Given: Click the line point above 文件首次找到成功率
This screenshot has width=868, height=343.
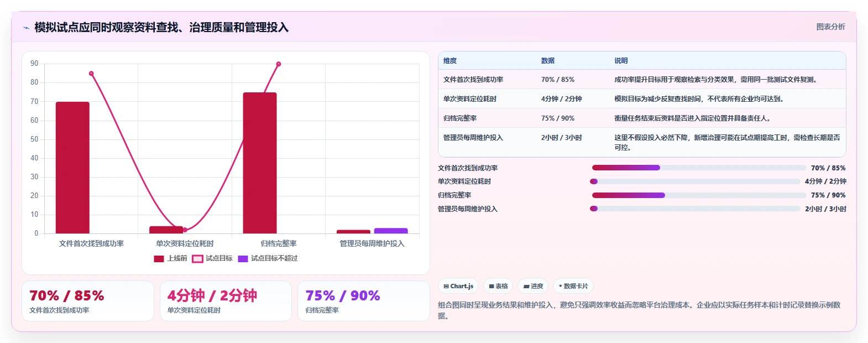Looking at the screenshot, I should (x=91, y=74).
